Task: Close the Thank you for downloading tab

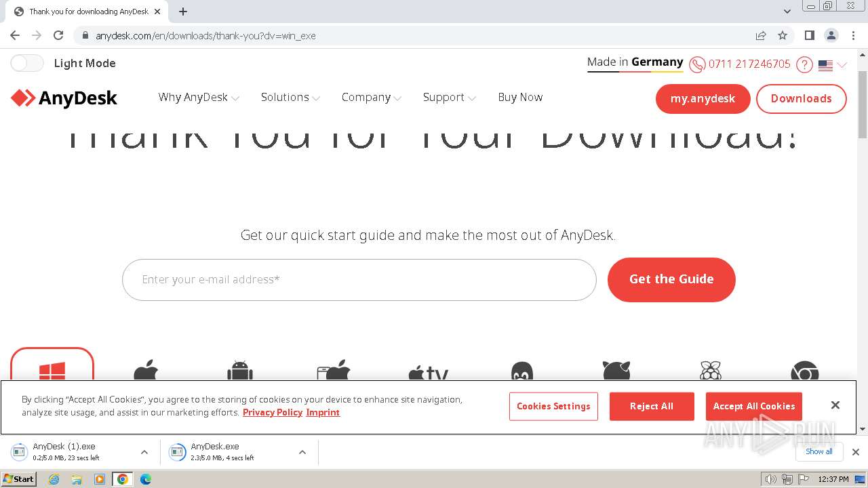Action: [x=157, y=12]
